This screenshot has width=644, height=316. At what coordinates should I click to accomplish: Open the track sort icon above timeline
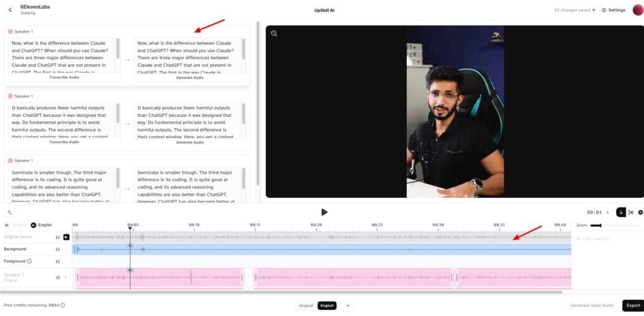pyautogui.click(x=9, y=212)
